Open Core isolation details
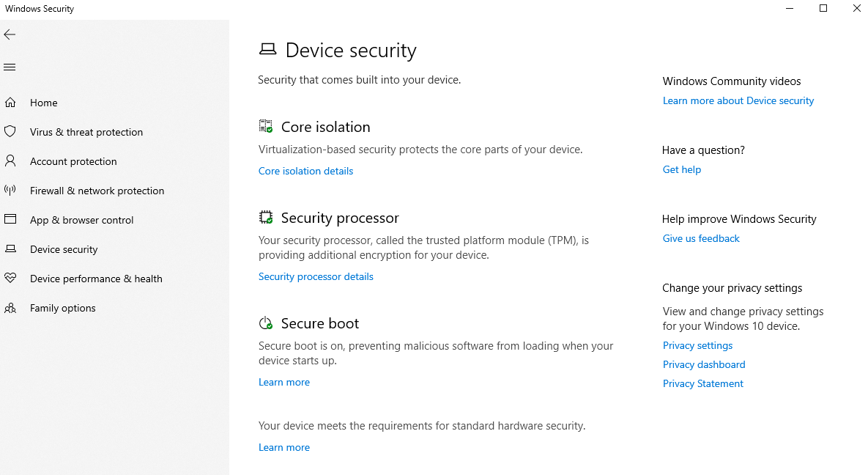Image resolution: width=868 pixels, height=475 pixels. (305, 170)
